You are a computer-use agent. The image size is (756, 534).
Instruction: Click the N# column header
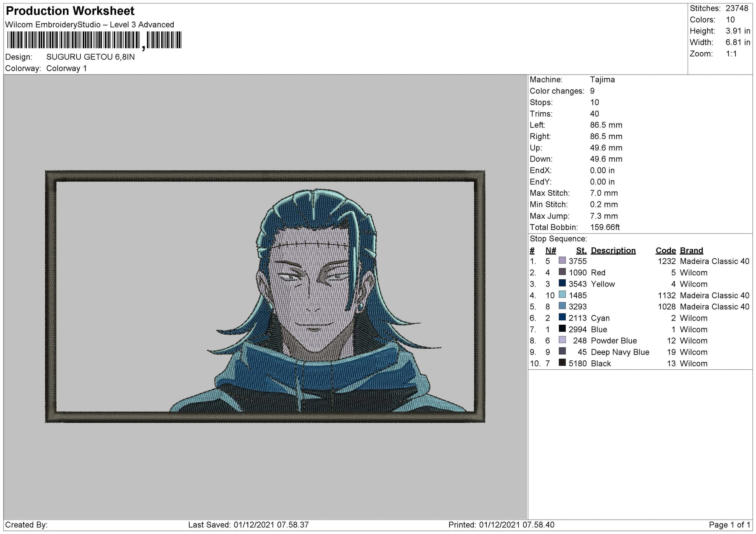tap(550, 250)
